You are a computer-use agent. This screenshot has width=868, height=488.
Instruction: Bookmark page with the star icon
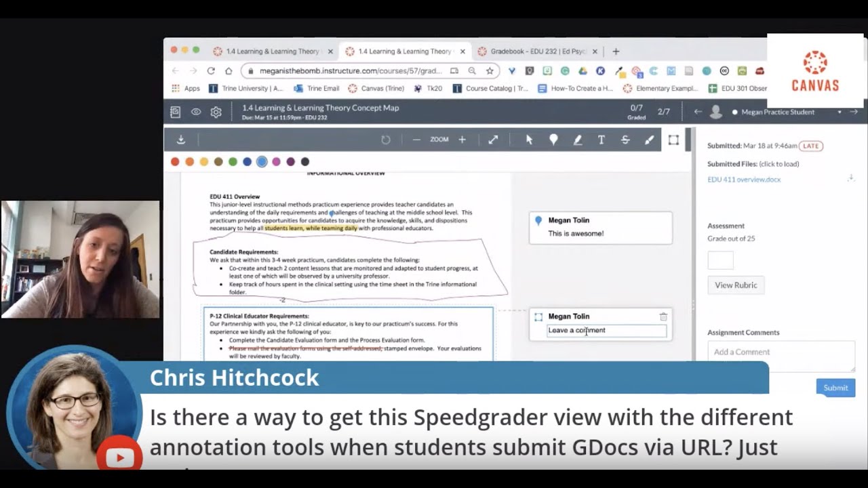(x=490, y=70)
